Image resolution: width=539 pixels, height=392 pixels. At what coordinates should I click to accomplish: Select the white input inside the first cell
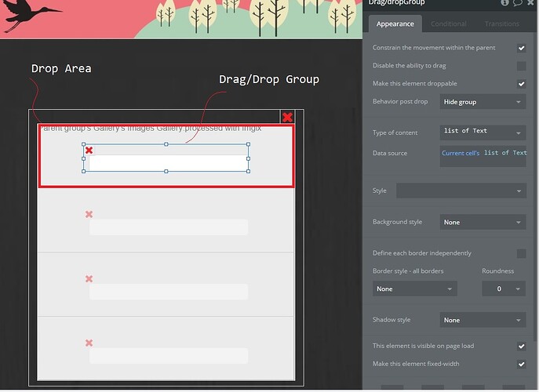[x=168, y=163]
